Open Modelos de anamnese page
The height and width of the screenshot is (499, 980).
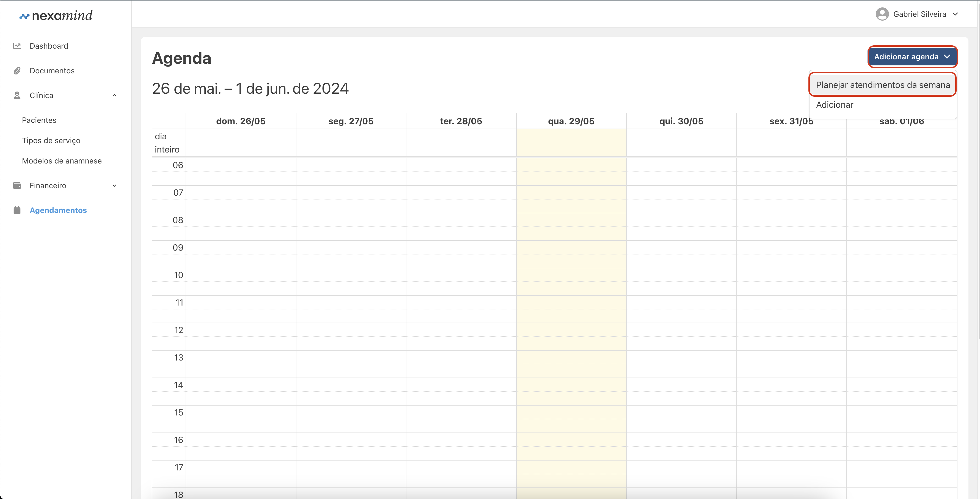pyautogui.click(x=62, y=161)
